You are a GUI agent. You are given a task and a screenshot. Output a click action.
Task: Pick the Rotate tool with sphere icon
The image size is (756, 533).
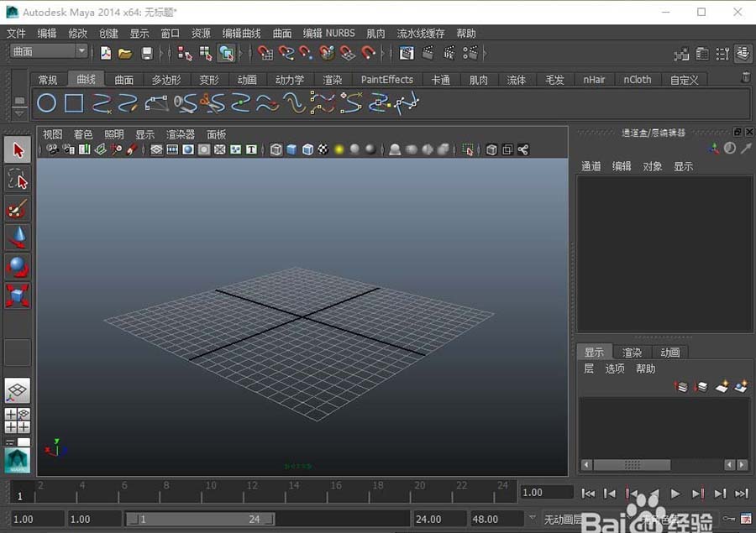[18, 267]
